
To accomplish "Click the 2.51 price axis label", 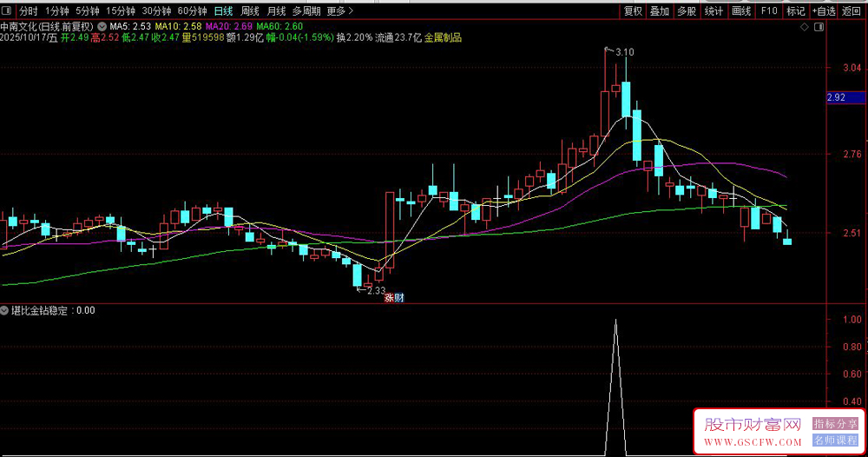I will click(852, 233).
